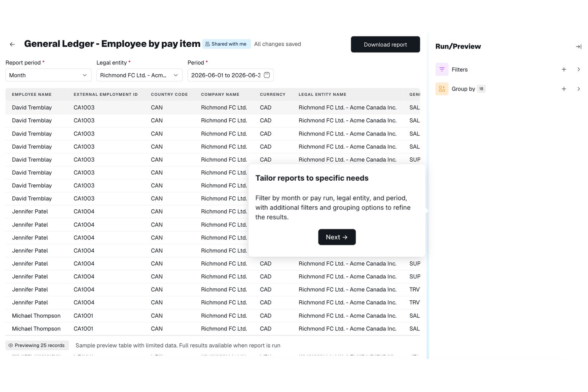Click the Company Name column header
The width and height of the screenshot is (588, 392).
[x=220, y=95]
